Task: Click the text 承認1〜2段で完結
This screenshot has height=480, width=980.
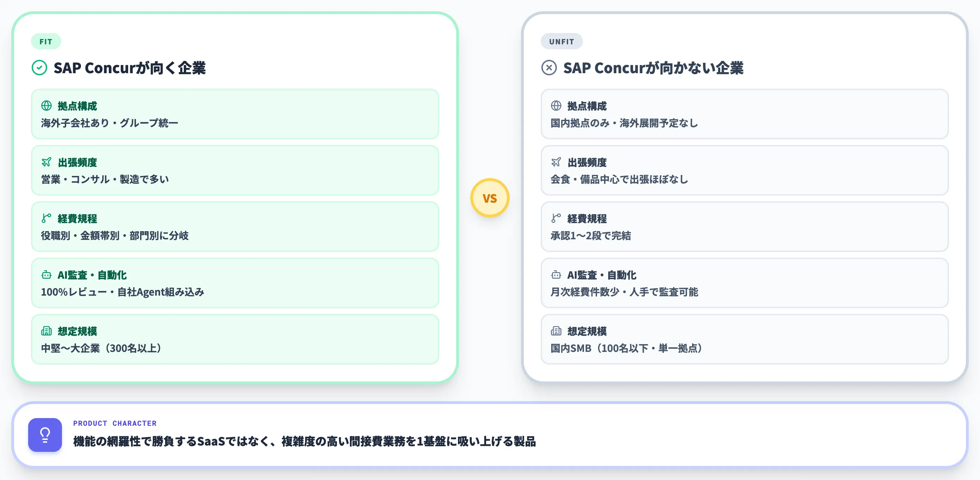Action: click(x=591, y=235)
